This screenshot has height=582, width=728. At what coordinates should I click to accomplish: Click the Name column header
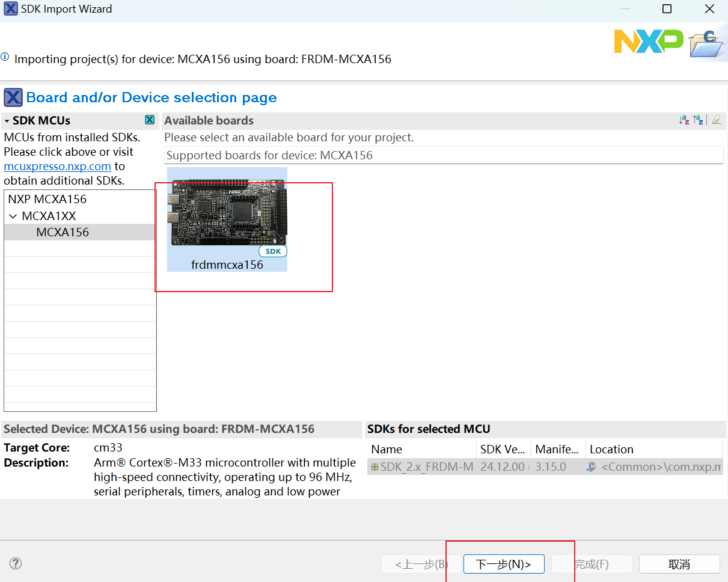point(421,449)
